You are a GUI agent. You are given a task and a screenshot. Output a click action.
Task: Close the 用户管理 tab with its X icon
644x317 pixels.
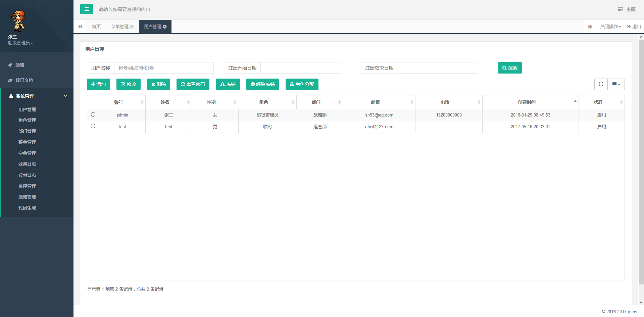(x=165, y=27)
